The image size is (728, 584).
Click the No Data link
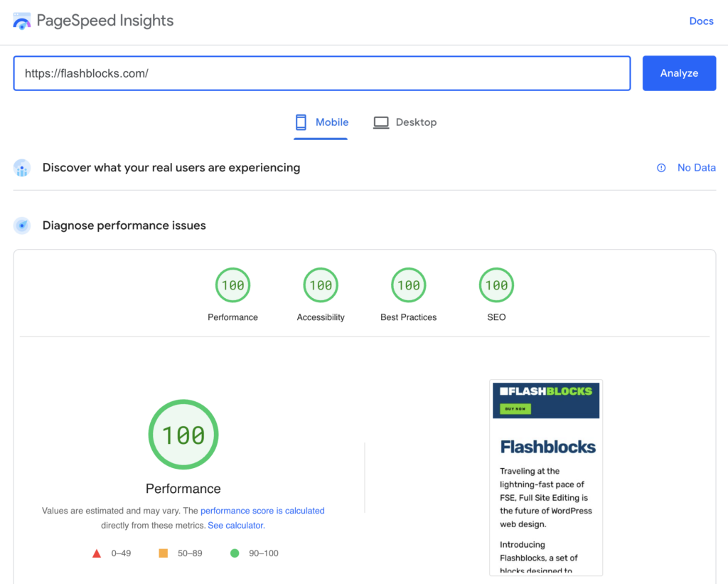click(696, 168)
